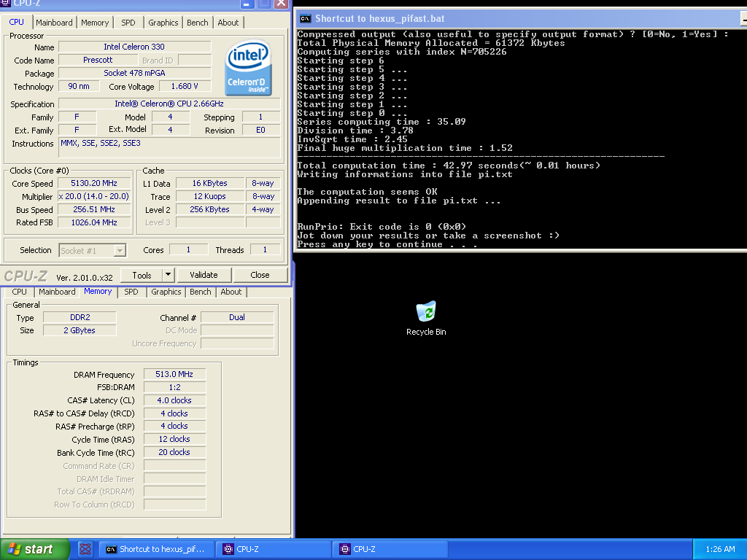Screen dimensions: 747x560
Task: Click the 1:2 FSB:DRAM ratio value
Action: [174, 388]
